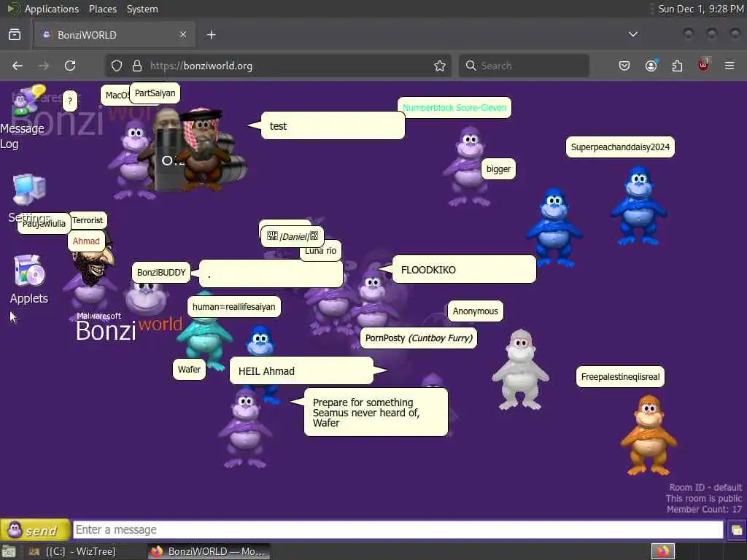Open the Firefox View icon

[15, 35]
